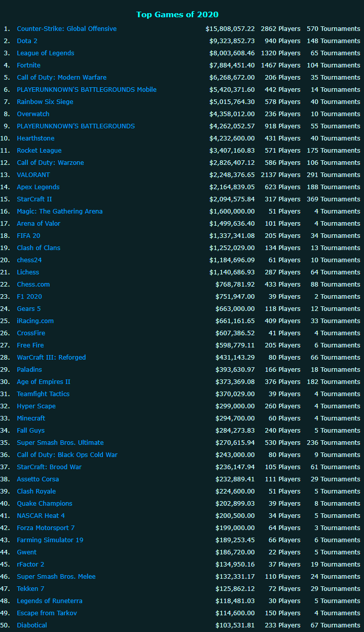The image size is (364, 632).
Task: Click Teamfight Tactics link
Action: point(43,394)
